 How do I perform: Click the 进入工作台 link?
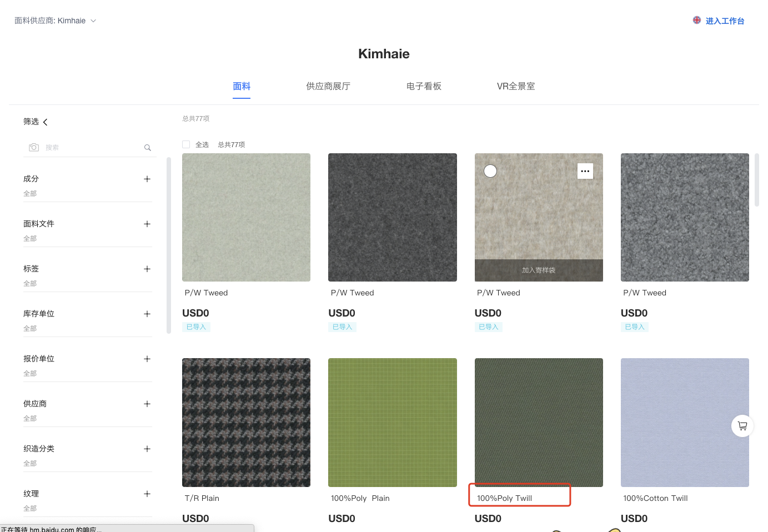pyautogui.click(x=724, y=21)
